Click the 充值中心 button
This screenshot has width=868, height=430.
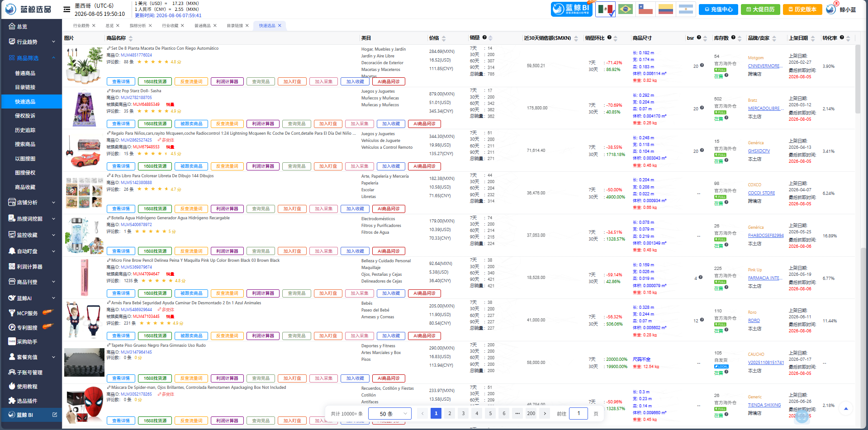point(718,9)
